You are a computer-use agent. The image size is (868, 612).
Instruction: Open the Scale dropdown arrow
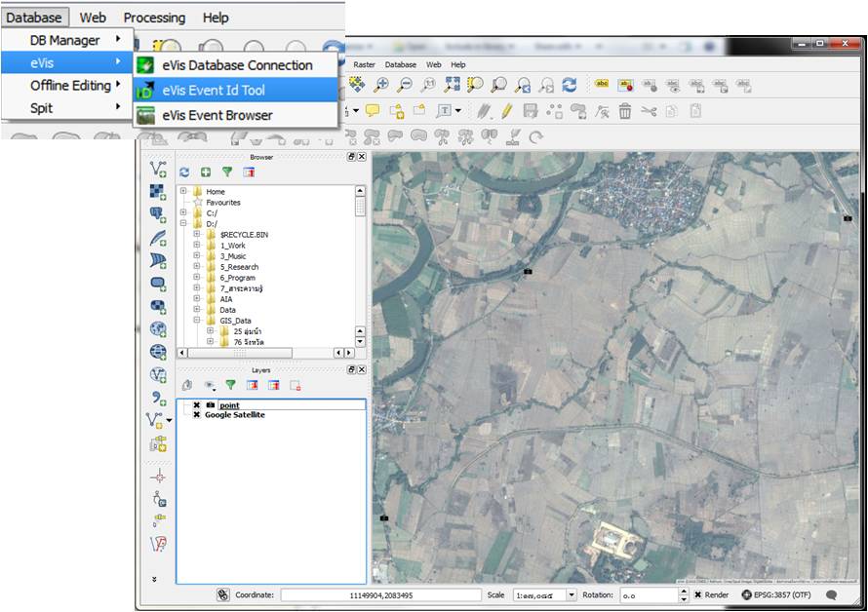tap(572, 594)
